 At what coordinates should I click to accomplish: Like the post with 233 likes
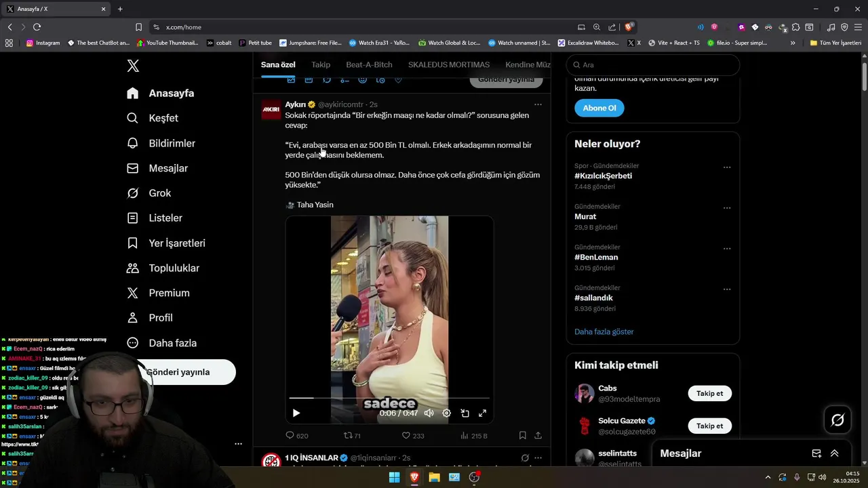[x=413, y=436]
